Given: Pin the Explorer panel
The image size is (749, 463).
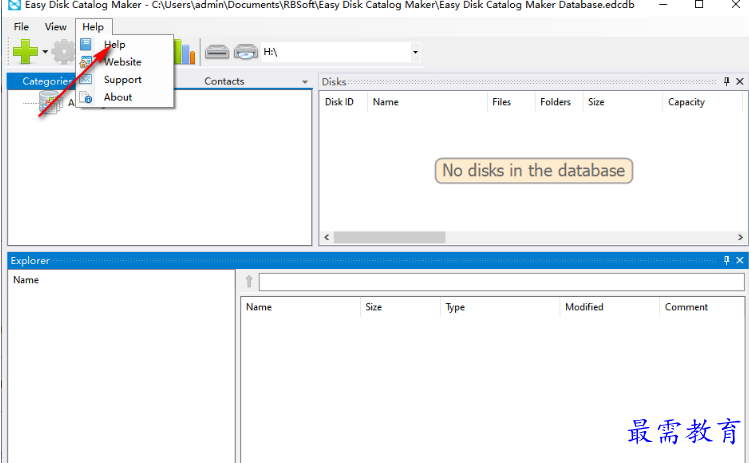Looking at the screenshot, I should coord(727,260).
